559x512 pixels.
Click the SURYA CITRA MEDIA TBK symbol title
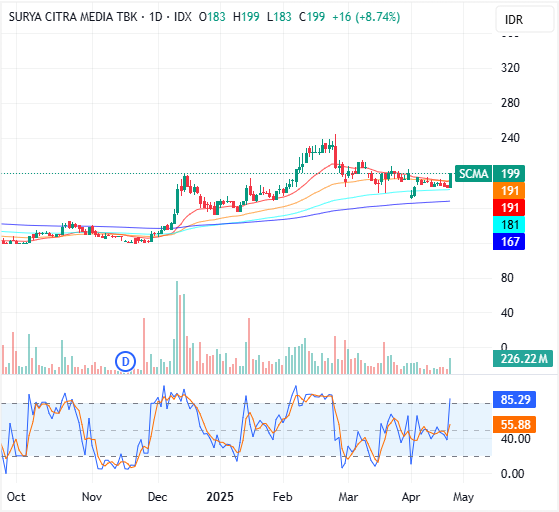73,17
